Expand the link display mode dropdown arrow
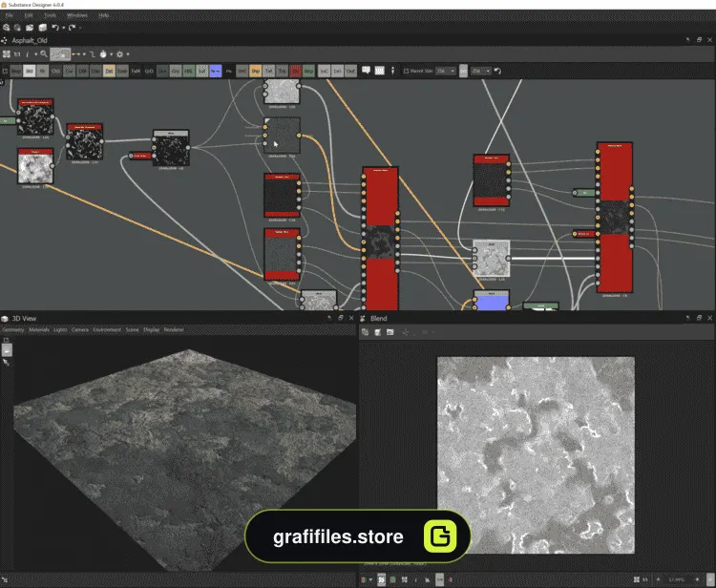The image size is (716, 588). click(x=84, y=54)
